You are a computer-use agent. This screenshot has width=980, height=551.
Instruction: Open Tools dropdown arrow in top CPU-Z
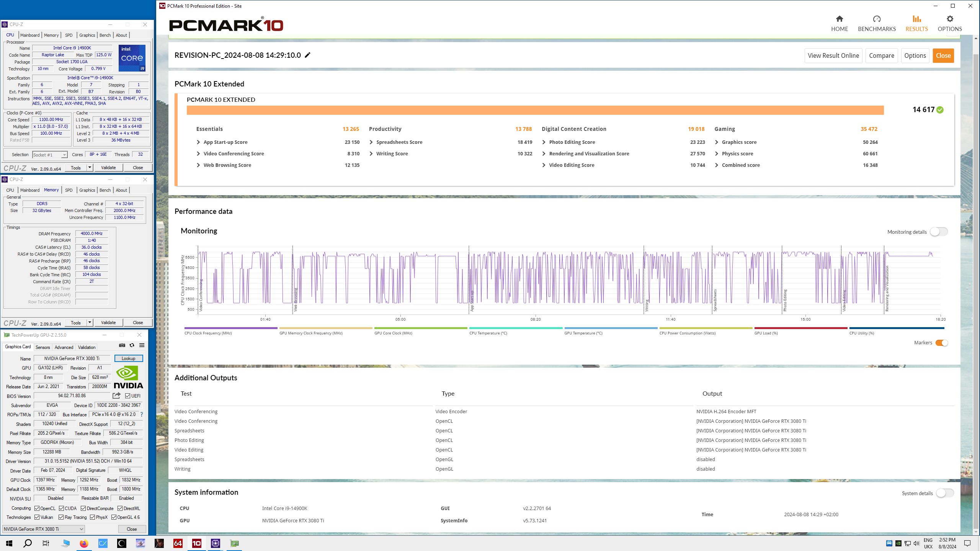point(90,168)
